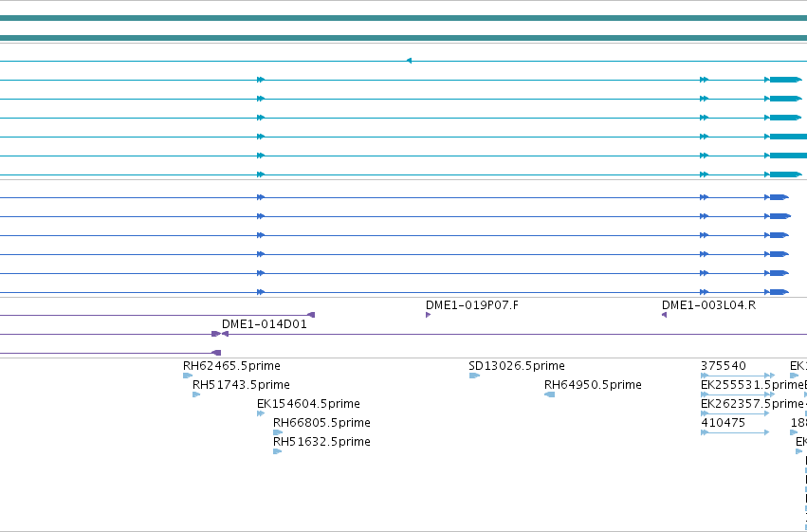Select the RH64950.5prime reverse arrow glyph
Screen dimensions: 807x532
point(550,394)
